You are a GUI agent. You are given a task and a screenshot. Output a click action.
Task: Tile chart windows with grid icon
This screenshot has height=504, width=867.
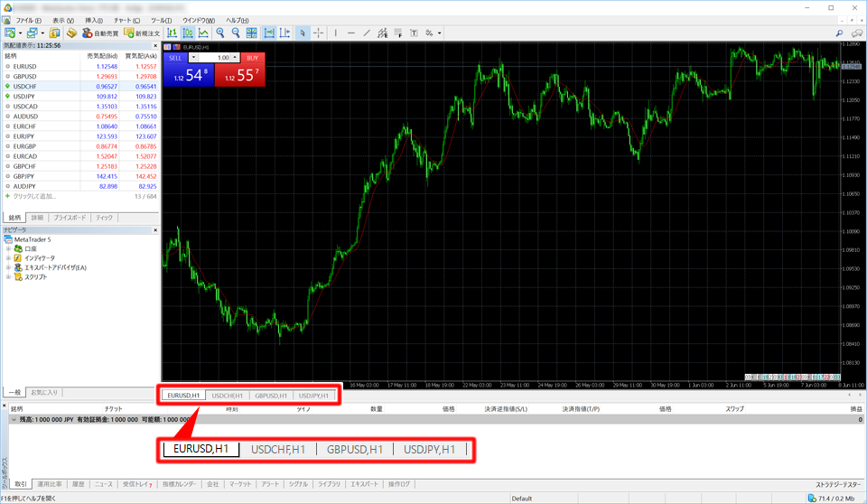click(x=252, y=33)
